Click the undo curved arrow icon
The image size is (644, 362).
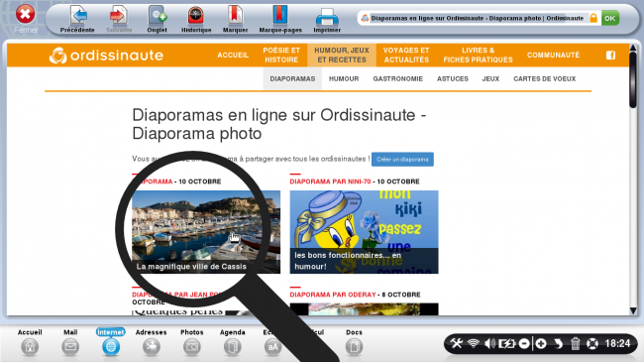[x=558, y=343]
